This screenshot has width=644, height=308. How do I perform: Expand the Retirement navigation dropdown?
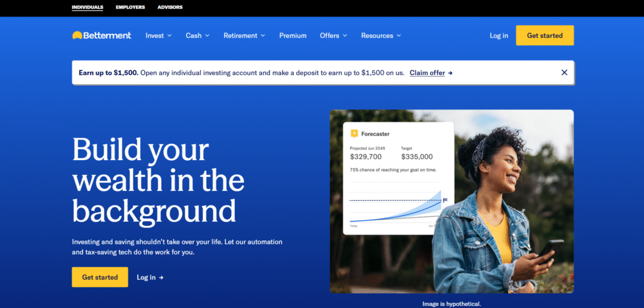click(x=244, y=35)
